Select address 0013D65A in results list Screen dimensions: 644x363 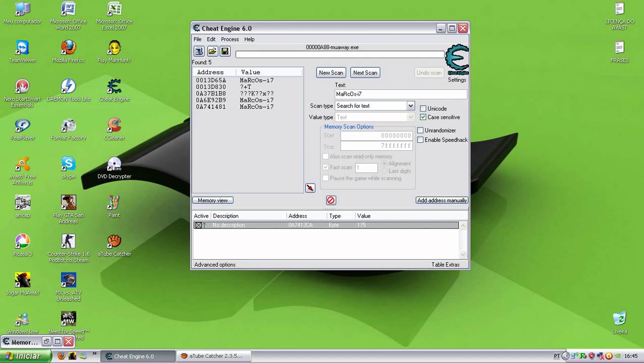coord(247,80)
